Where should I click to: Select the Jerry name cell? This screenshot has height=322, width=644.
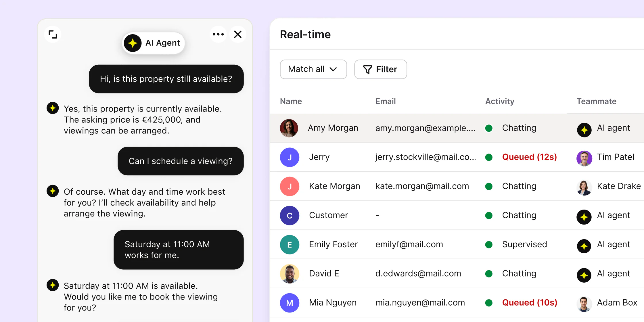[319, 157]
